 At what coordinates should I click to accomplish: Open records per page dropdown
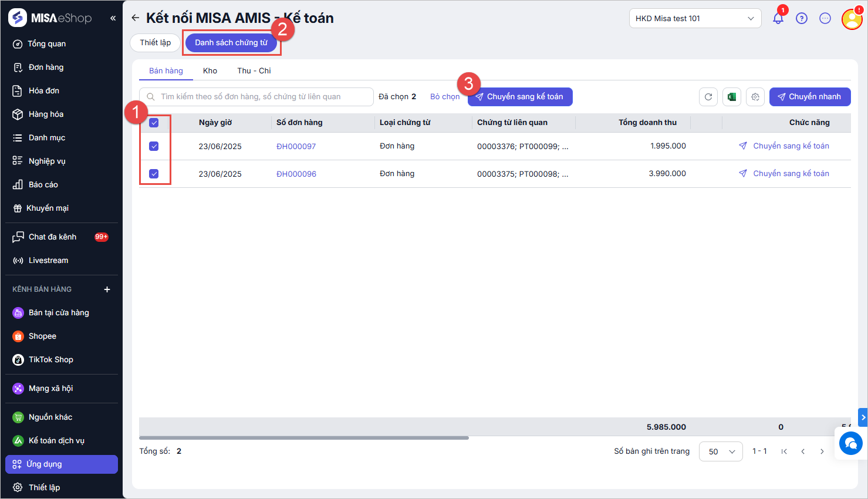(721, 451)
